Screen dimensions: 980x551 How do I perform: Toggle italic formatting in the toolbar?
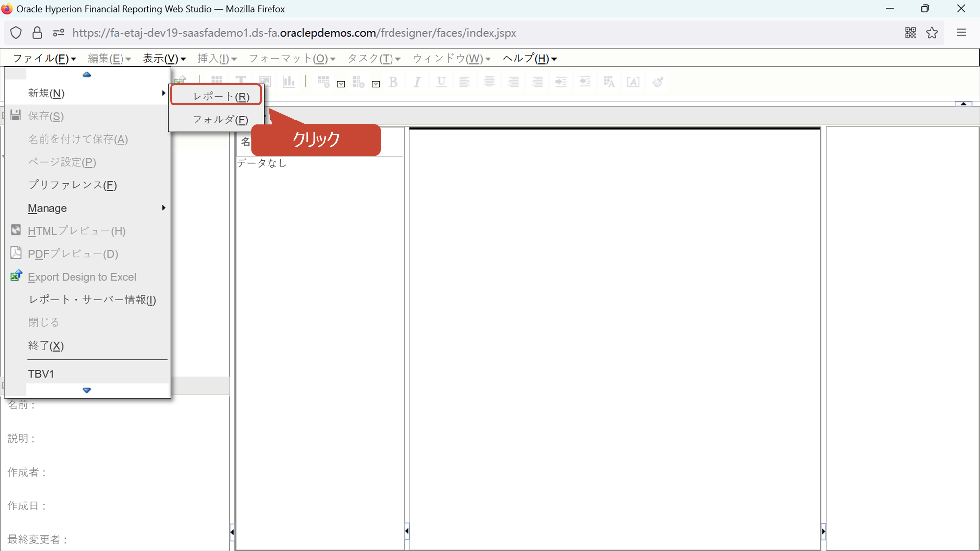[417, 82]
